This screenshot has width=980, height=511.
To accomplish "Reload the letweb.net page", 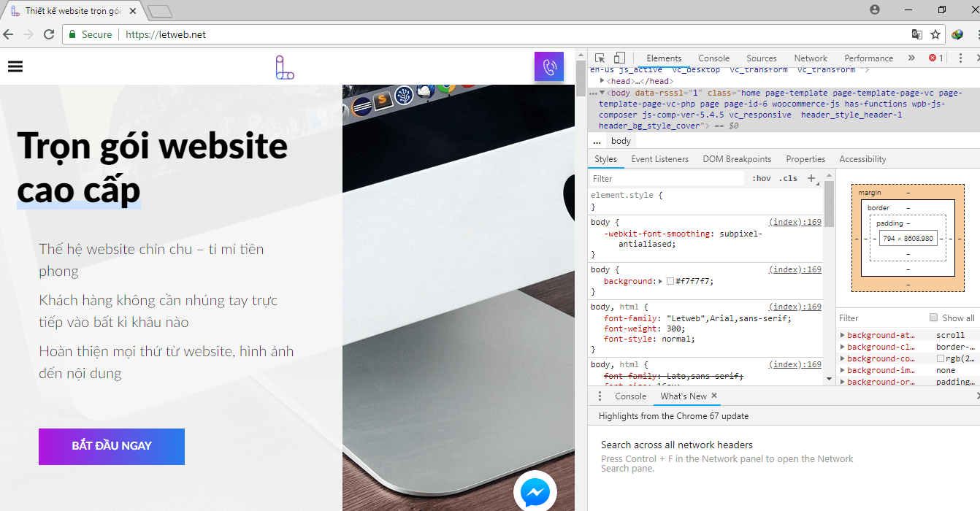I will (x=49, y=34).
